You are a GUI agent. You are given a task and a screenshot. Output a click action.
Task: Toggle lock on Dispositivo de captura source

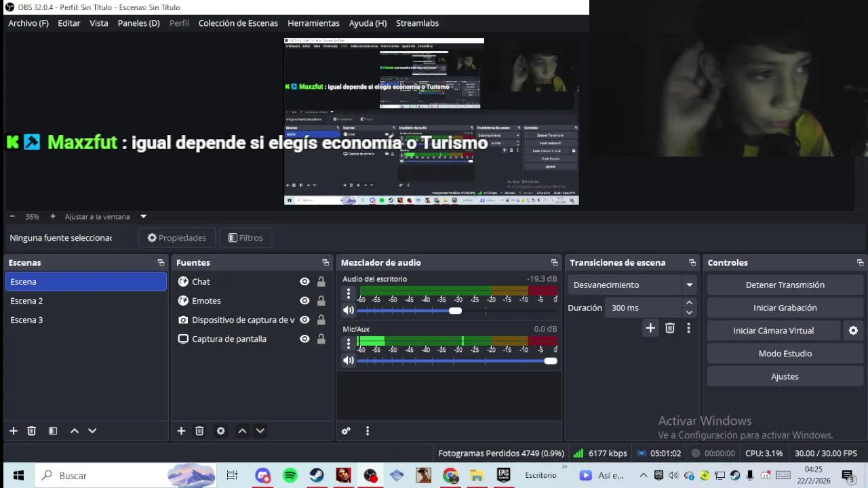coord(321,320)
